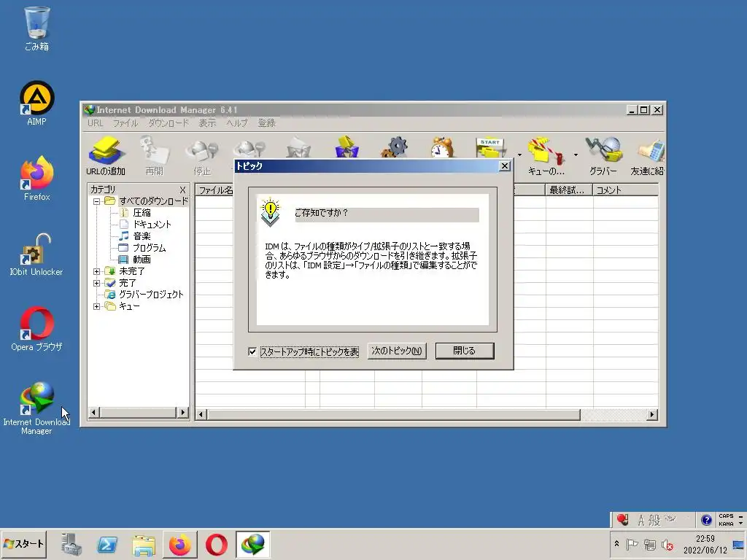
Task: Click the ファイル名 column header
Action: [215, 190]
